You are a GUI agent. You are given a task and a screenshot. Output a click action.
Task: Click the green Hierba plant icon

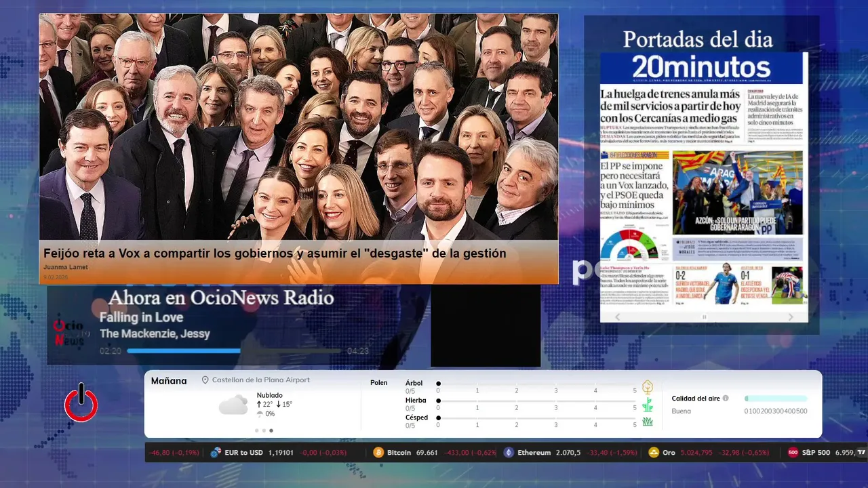pos(648,405)
